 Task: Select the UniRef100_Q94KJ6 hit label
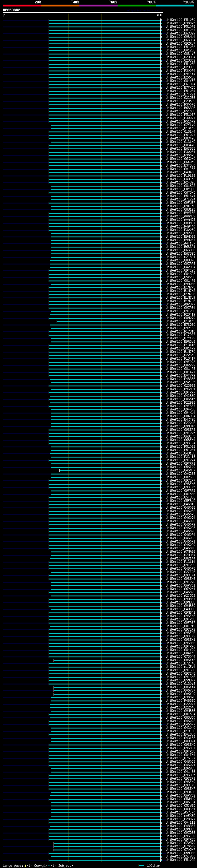[180, 410]
